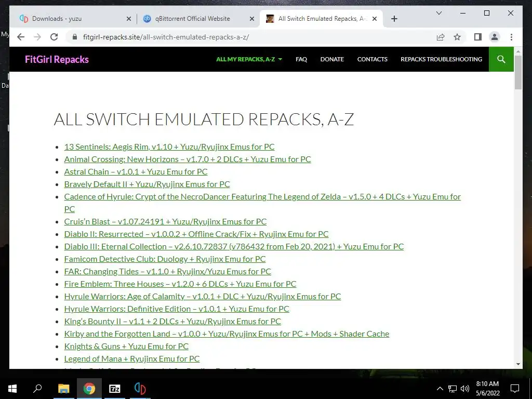This screenshot has width=532, height=399.
Task: Open 7-Zip from the taskbar
Action: click(x=115, y=389)
